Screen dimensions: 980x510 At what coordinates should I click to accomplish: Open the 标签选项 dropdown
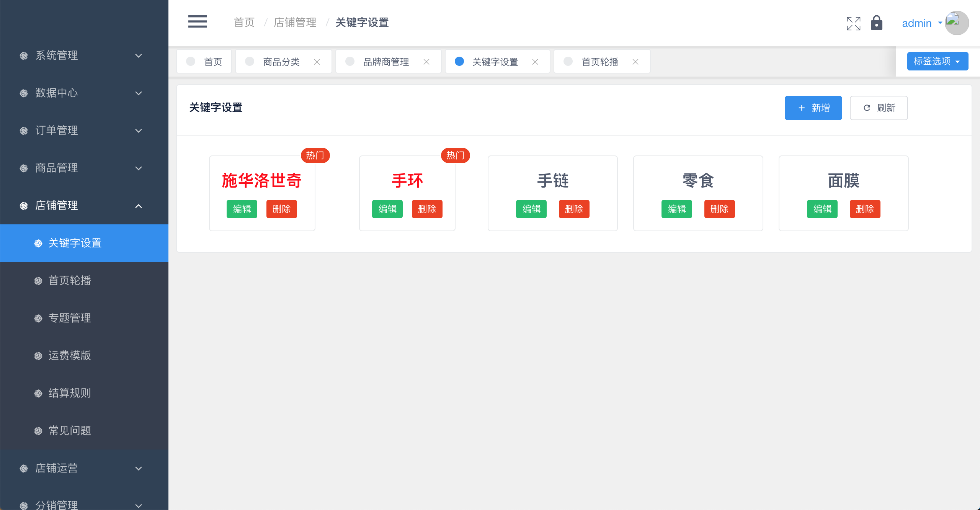(937, 61)
